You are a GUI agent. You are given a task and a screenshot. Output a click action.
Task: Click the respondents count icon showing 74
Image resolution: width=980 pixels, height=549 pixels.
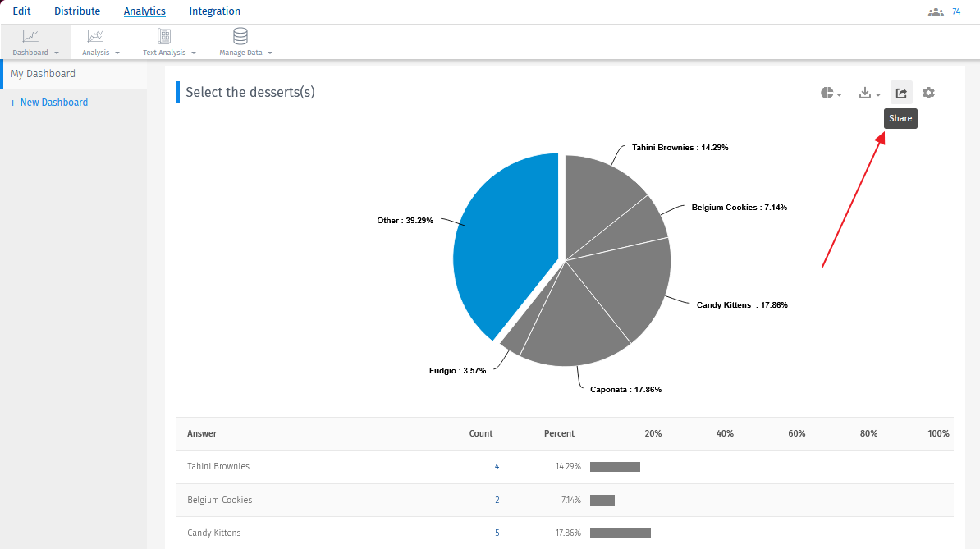coord(936,11)
